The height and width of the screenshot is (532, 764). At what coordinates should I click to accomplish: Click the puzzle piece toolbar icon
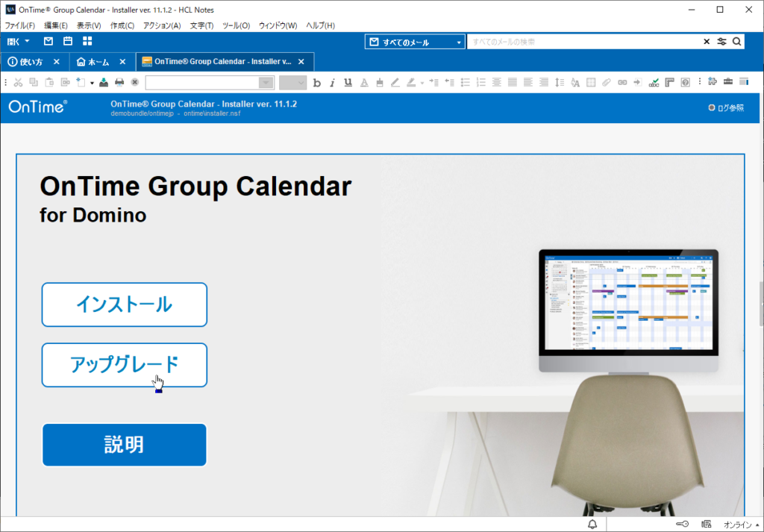pos(713,81)
